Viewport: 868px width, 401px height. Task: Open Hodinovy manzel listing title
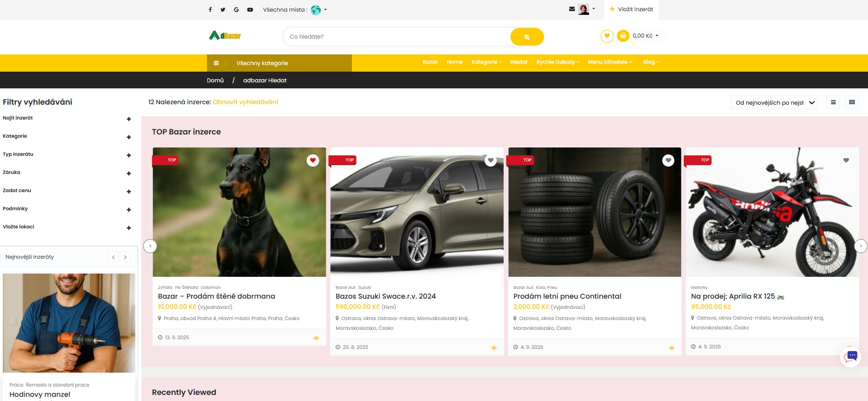(40, 394)
